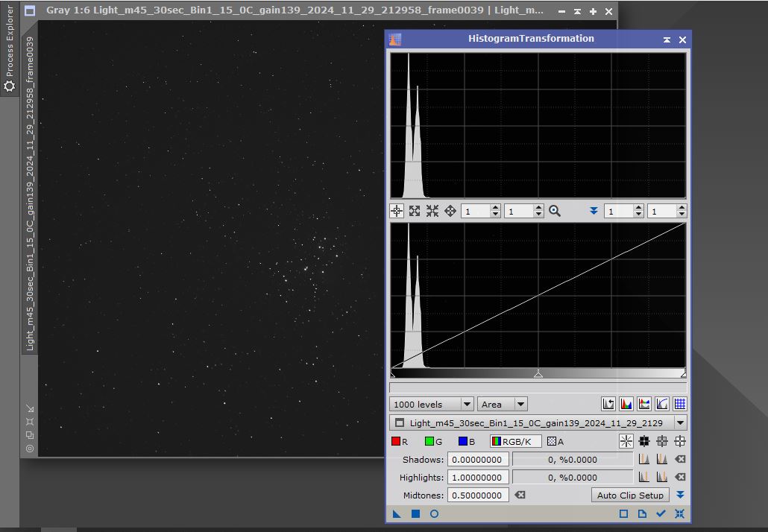This screenshot has height=532, width=768.
Task: Select the R red channel
Action: pos(400,441)
